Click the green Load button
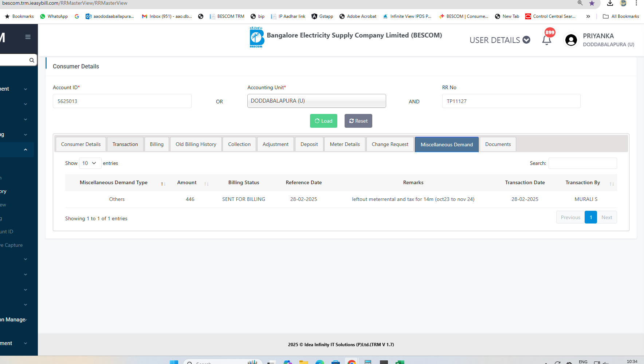The height and width of the screenshot is (364, 644). click(x=323, y=121)
